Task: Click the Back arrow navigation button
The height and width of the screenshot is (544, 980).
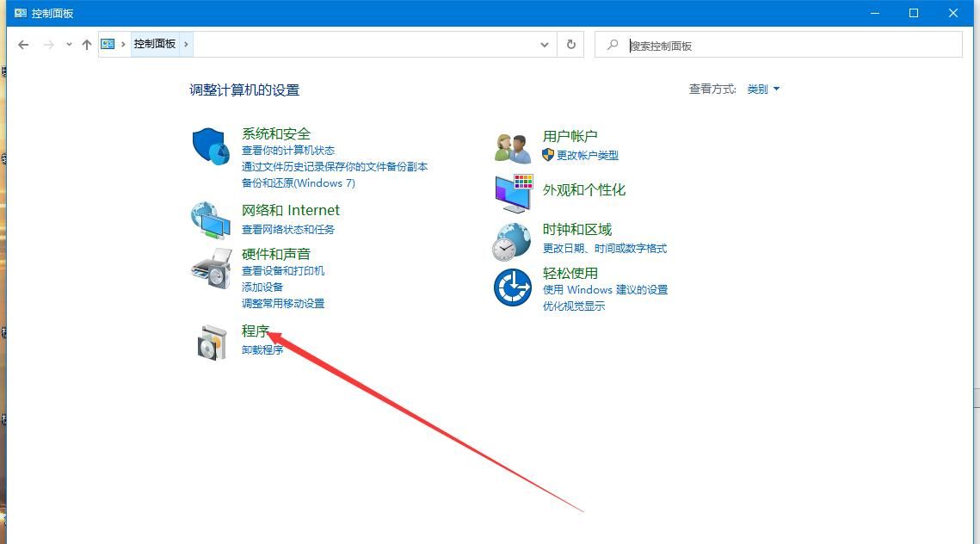Action: point(23,45)
